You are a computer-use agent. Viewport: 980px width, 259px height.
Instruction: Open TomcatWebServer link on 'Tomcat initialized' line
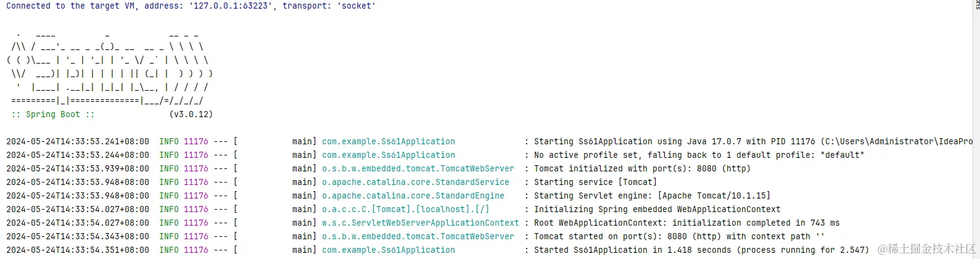click(418, 168)
